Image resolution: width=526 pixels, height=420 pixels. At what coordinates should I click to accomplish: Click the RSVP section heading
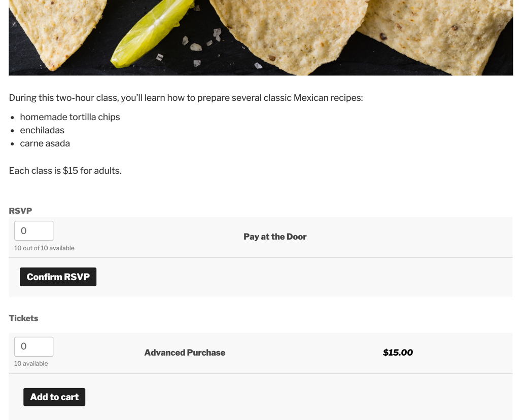pos(20,211)
